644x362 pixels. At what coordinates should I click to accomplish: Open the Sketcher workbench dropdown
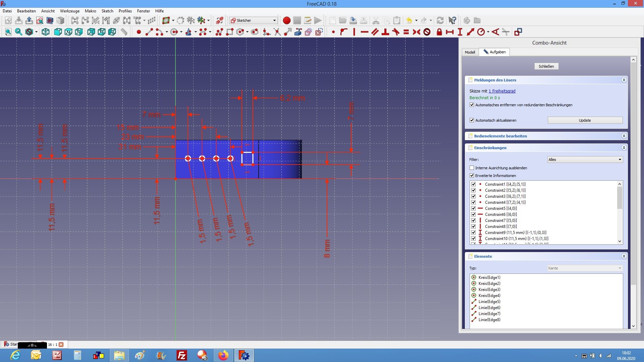[253, 20]
